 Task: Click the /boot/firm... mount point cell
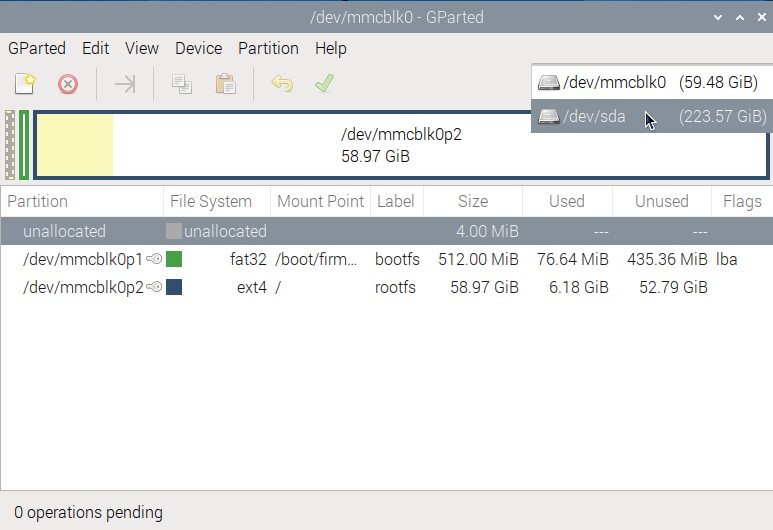[x=316, y=259]
